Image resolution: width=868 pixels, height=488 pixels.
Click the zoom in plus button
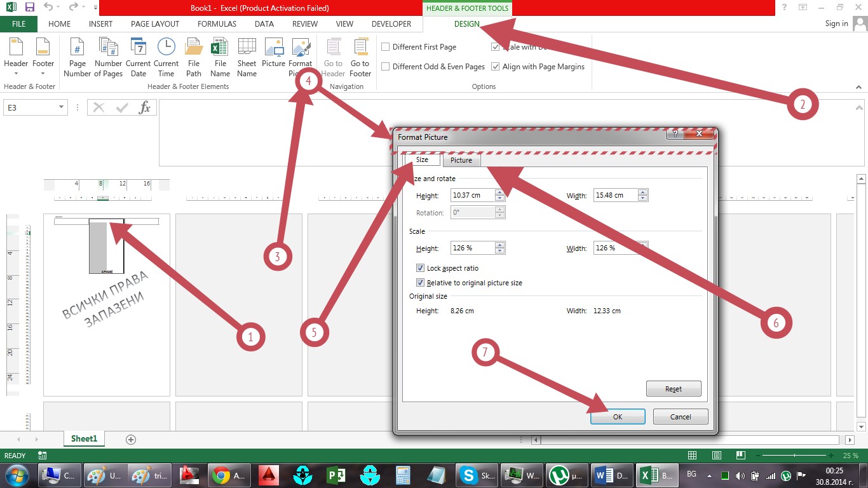tap(831, 456)
